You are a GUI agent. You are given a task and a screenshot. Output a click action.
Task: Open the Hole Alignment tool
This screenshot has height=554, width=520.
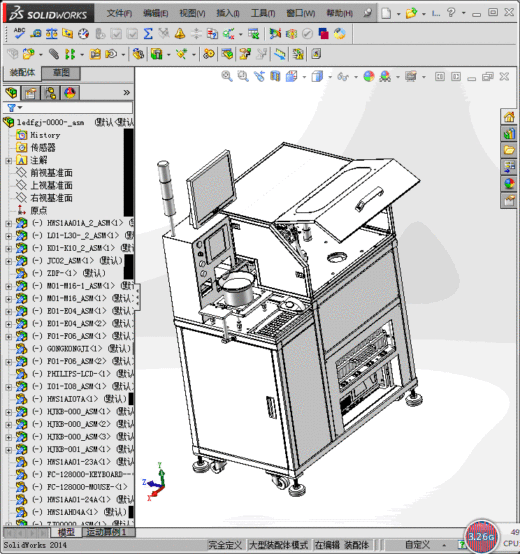click(x=291, y=34)
